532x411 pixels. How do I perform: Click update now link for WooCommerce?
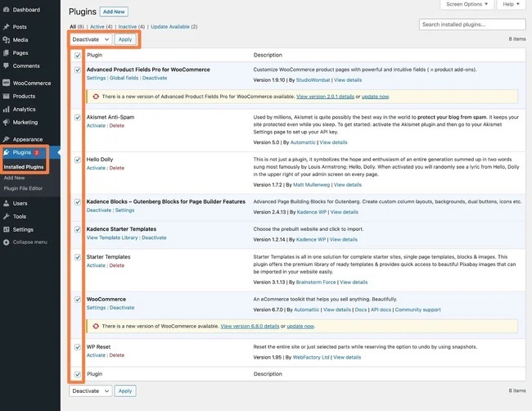click(300, 326)
